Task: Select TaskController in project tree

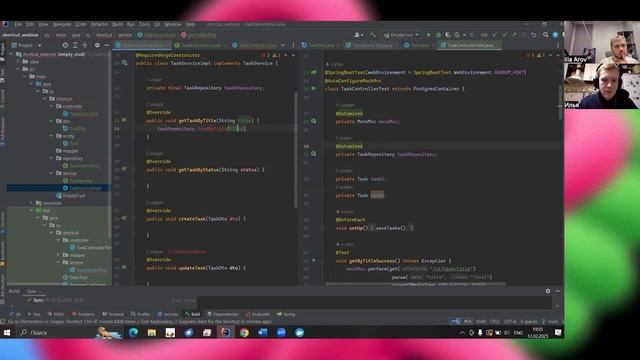Action: click(x=83, y=114)
